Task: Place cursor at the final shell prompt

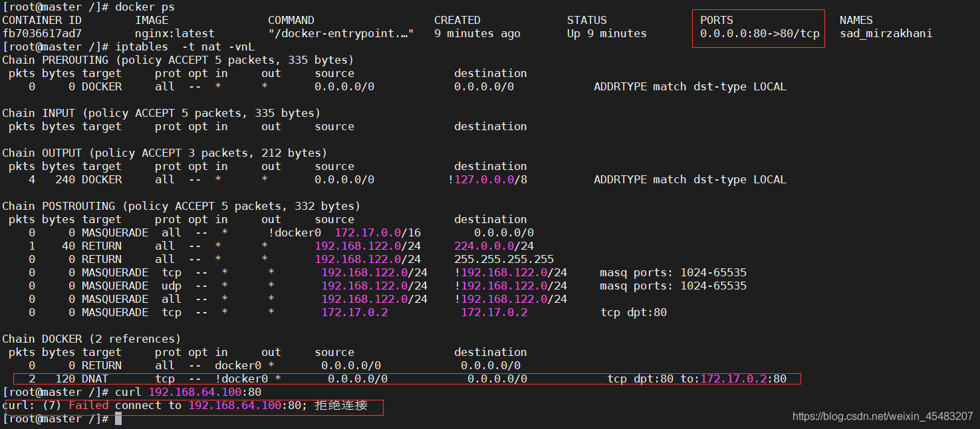Action: 118,418
